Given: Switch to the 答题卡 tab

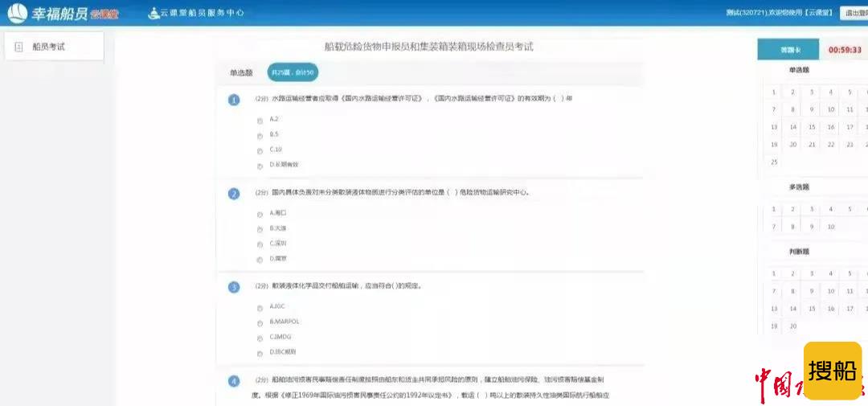Looking at the screenshot, I should [788, 50].
